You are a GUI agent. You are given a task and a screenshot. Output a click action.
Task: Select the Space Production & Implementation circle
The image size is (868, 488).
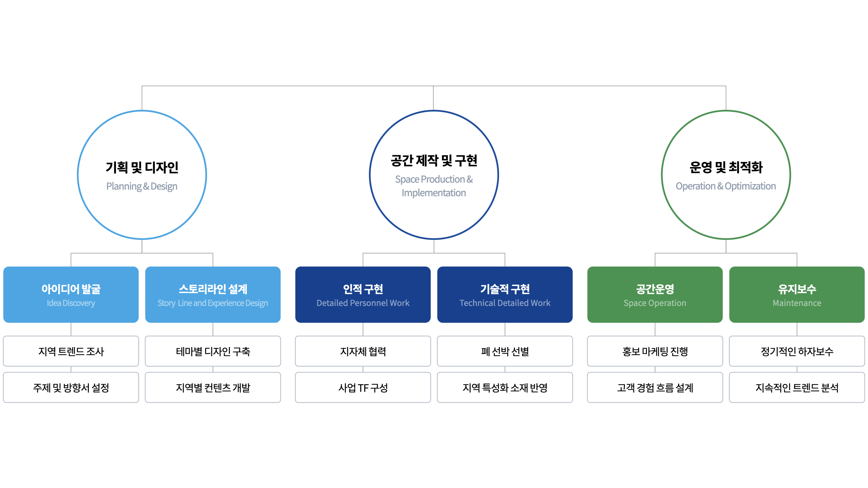(x=434, y=175)
